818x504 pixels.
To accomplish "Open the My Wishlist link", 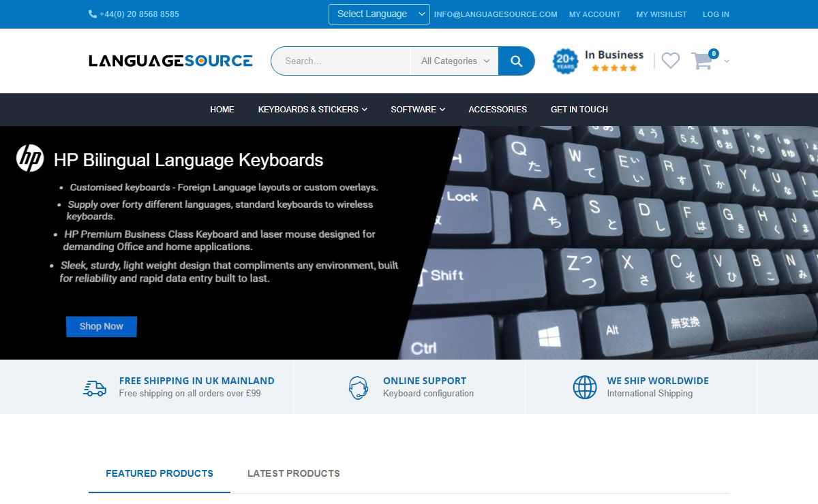I will (662, 14).
